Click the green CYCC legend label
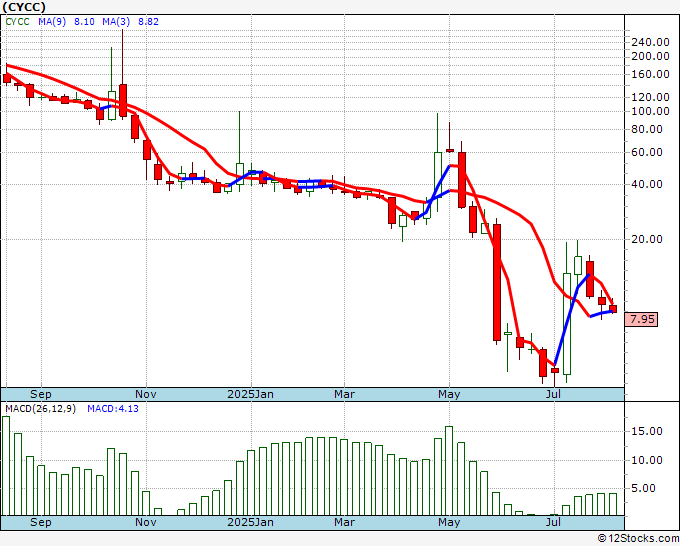The width and height of the screenshot is (680, 546). (x=17, y=22)
